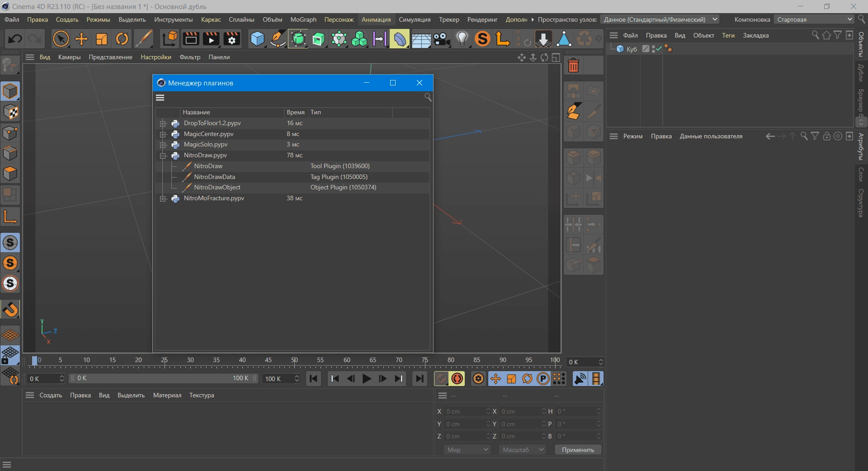Go to end of animation
The image size is (868, 471).
pos(420,379)
